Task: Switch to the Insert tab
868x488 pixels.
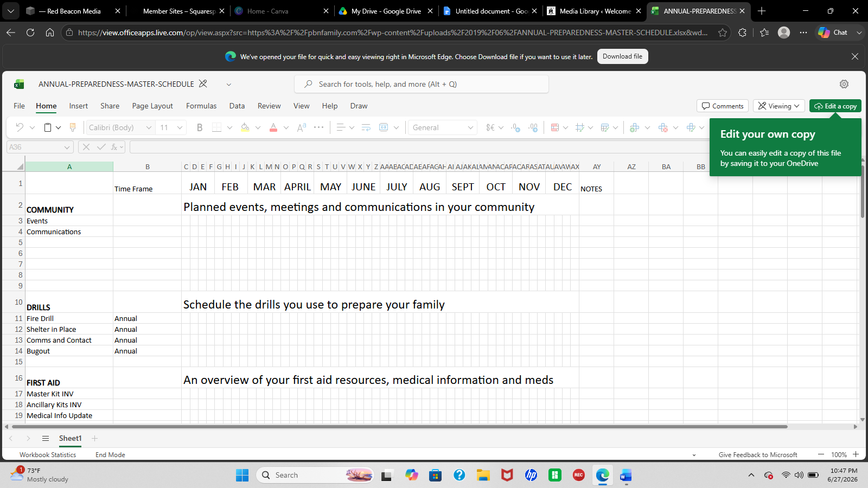Action: click(x=79, y=106)
